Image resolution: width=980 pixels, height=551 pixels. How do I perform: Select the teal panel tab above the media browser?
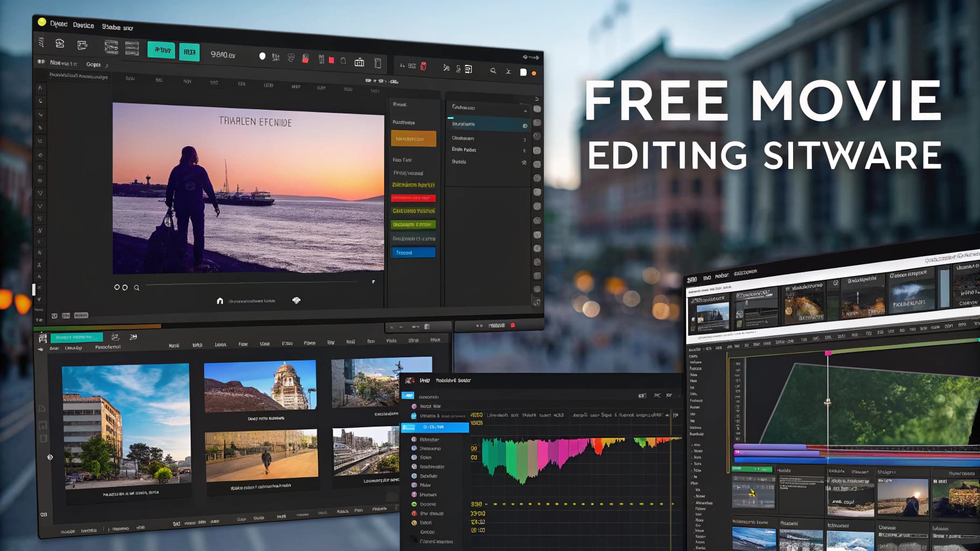pos(77,337)
